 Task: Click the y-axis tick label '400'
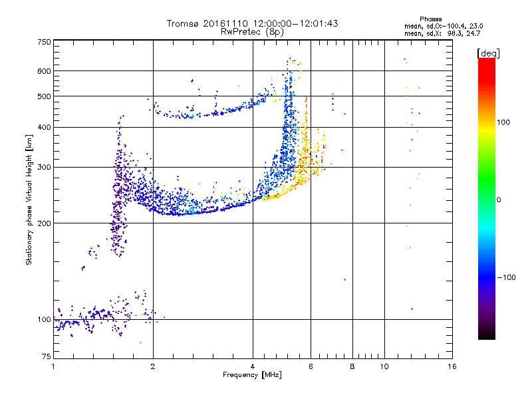44,128
